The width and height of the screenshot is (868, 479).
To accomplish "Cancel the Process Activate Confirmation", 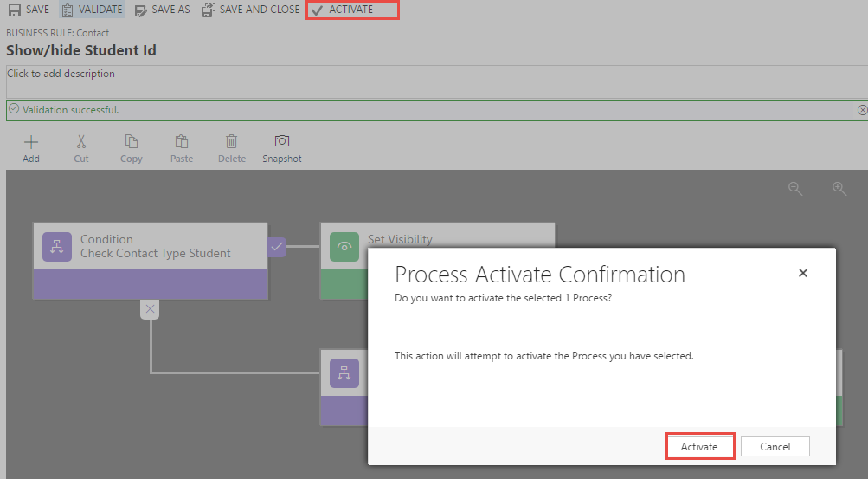I will [x=775, y=446].
